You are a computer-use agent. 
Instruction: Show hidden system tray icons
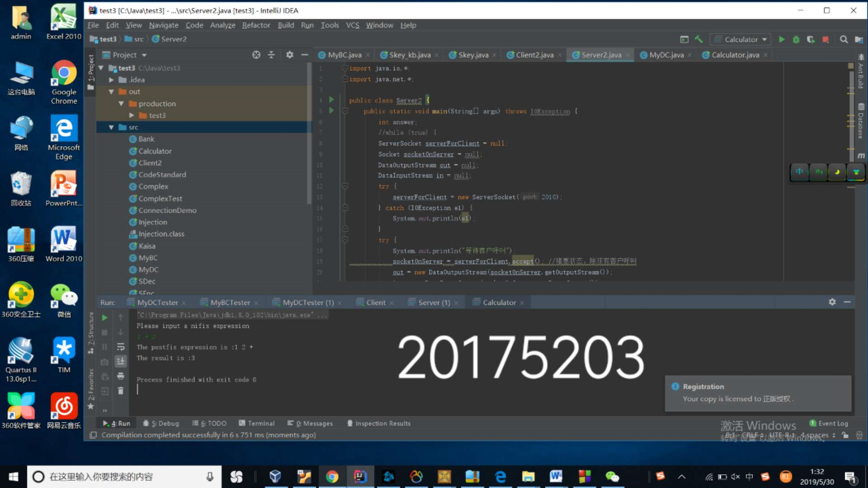pyautogui.click(x=682, y=477)
